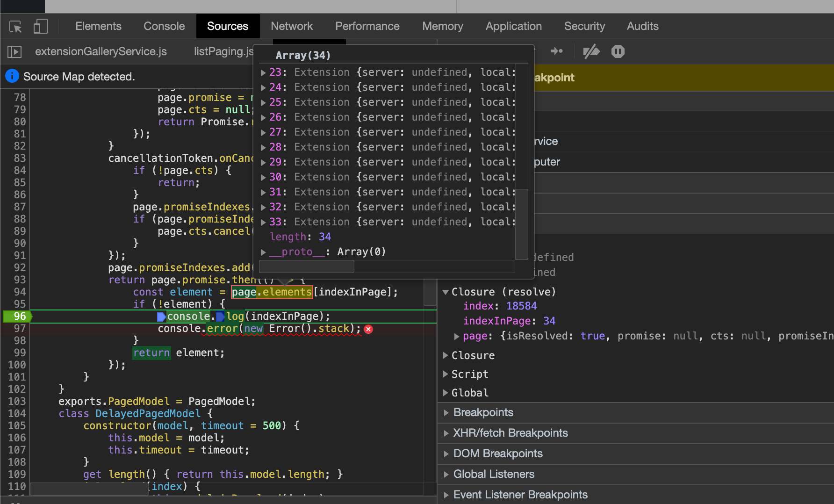Select the page object in Closure scope
Viewport: 834px width, 504px height.
[x=476, y=336]
